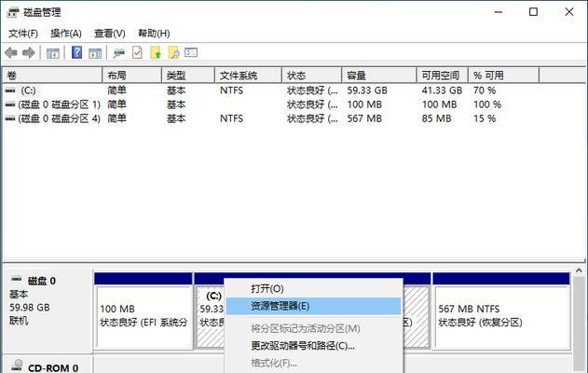Viewport: 588px width, 373px height.
Task: Open the 文件(F) menu
Action: point(23,34)
